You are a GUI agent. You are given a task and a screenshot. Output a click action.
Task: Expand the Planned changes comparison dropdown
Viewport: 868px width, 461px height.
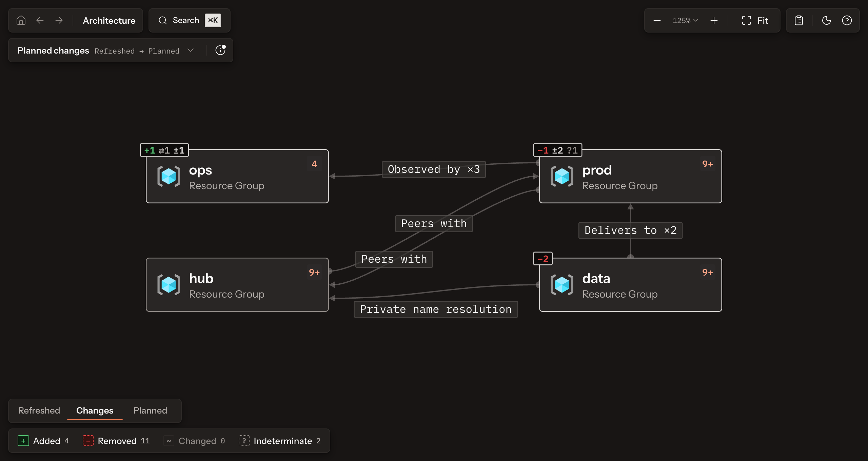pos(191,51)
